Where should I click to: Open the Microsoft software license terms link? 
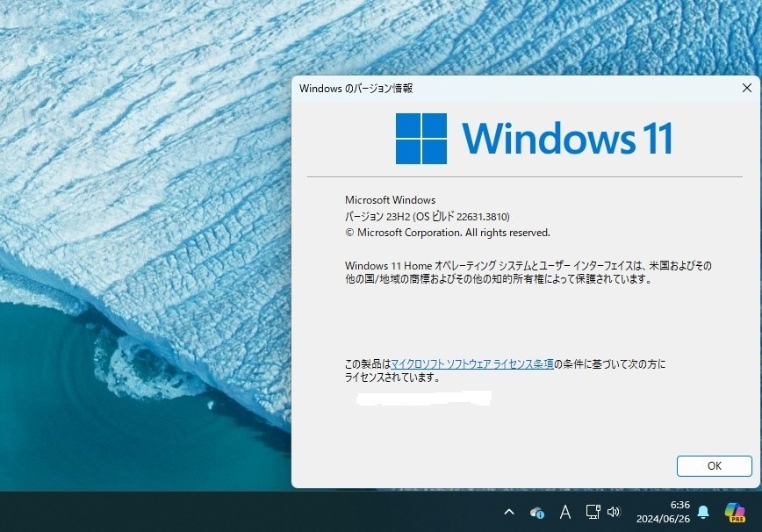pyautogui.click(x=472, y=364)
